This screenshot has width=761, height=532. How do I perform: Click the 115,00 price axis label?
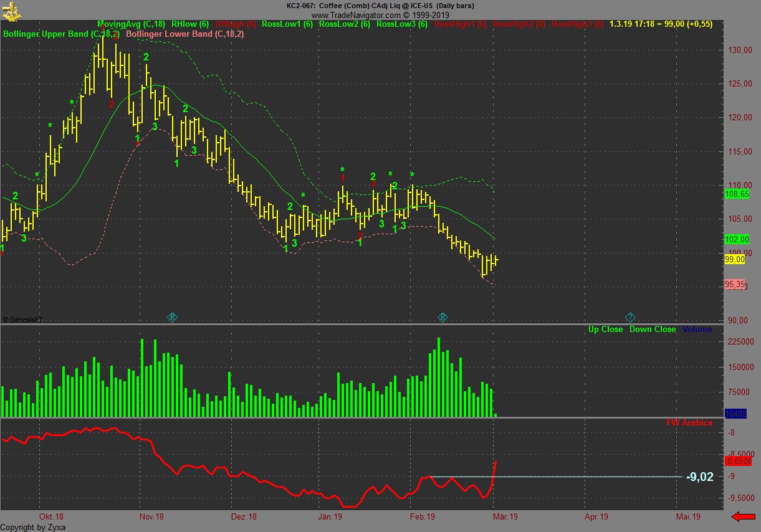tap(739, 151)
